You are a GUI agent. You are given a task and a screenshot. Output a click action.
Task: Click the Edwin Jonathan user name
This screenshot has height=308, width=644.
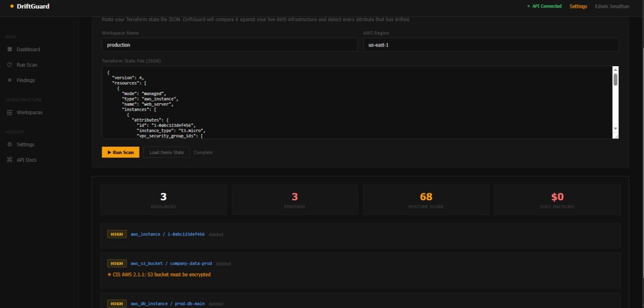(x=612, y=6)
